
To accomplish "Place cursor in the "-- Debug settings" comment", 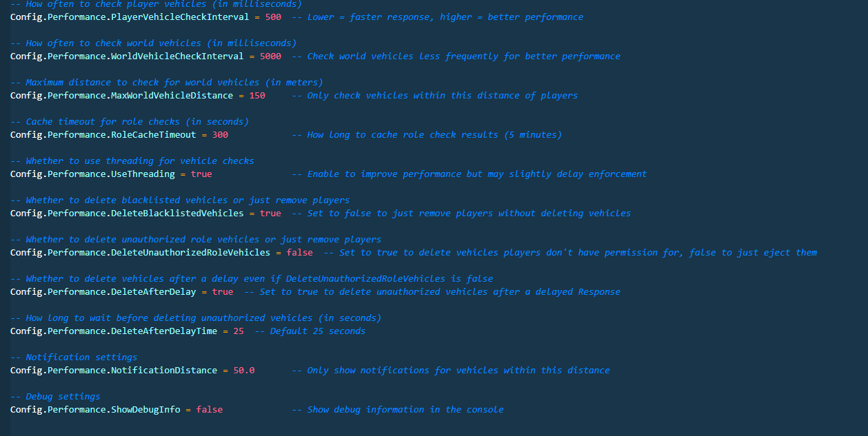I will pyautogui.click(x=55, y=396).
